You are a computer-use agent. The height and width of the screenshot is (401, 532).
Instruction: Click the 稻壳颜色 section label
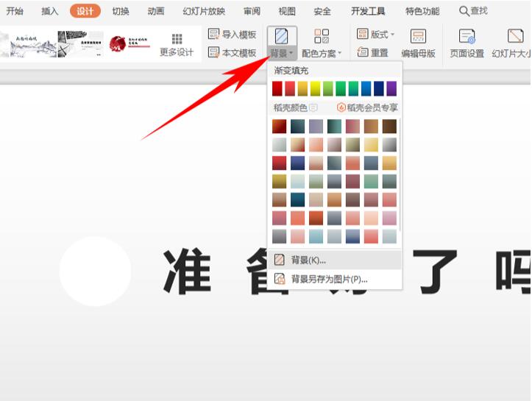click(290, 108)
